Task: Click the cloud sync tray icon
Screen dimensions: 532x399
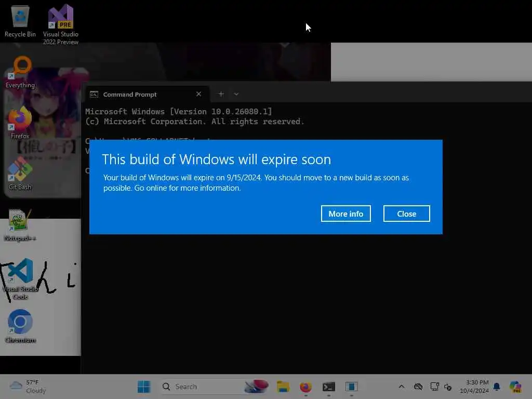Action: point(418,387)
